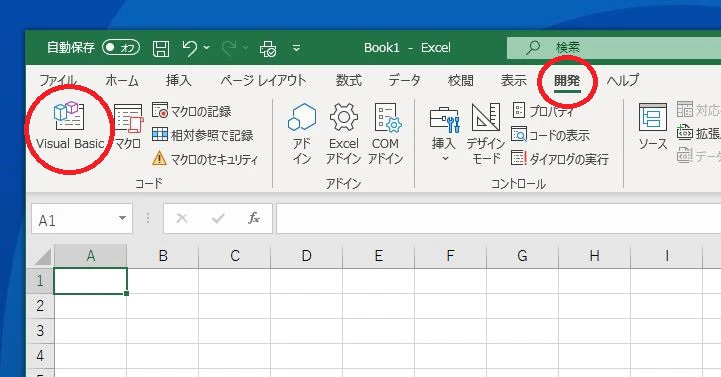Open the Visual Basic editor

click(70, 126)
